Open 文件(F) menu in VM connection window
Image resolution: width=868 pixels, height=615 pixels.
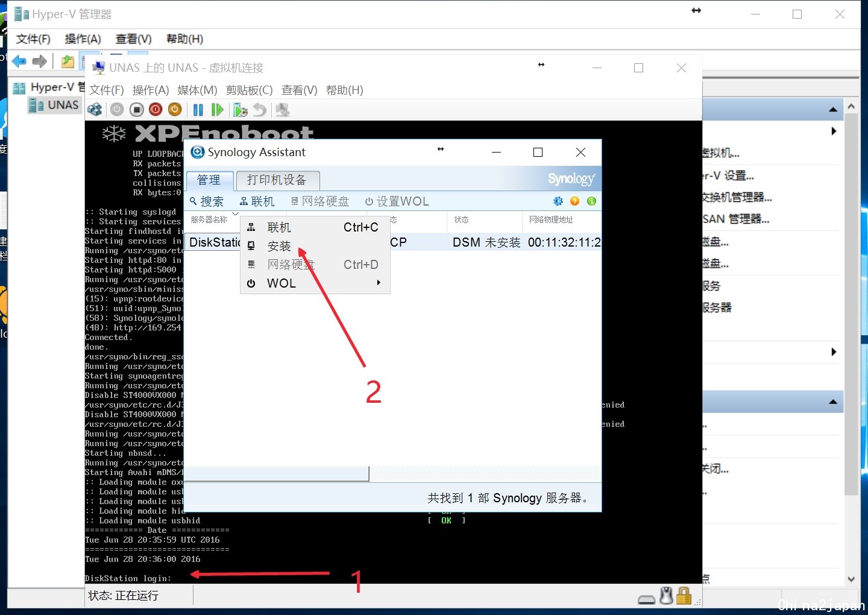tap(107, 90)
